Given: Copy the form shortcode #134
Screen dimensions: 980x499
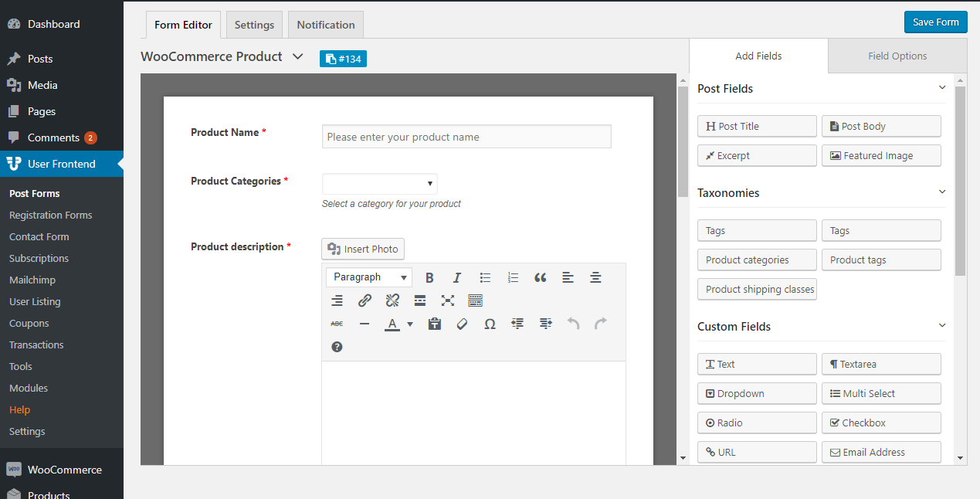Looking at the screenshot, I should point(343,59).
